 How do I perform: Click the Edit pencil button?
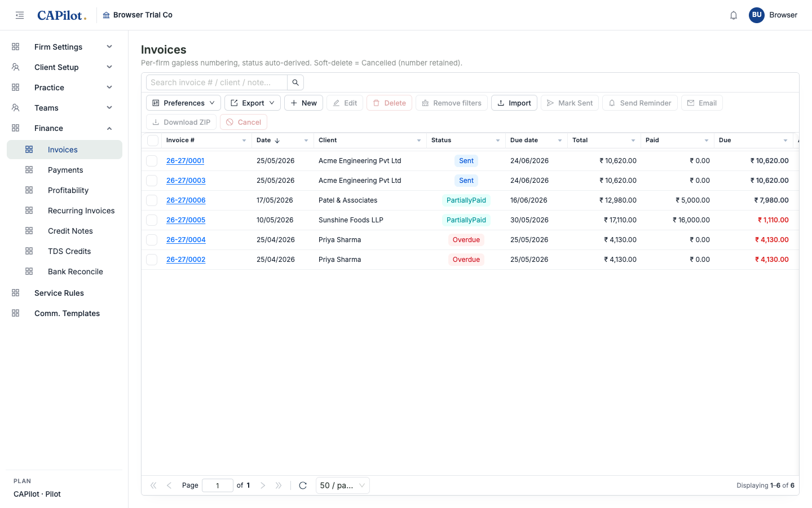[345, 103]
